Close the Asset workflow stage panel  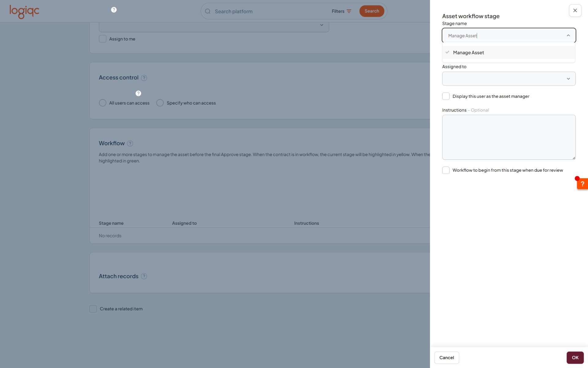tap(575, 10)
